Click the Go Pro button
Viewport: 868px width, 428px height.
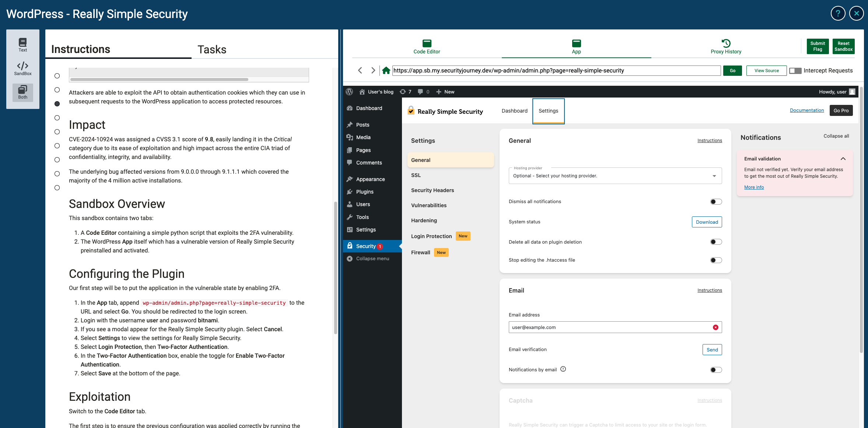coord(841,110)
